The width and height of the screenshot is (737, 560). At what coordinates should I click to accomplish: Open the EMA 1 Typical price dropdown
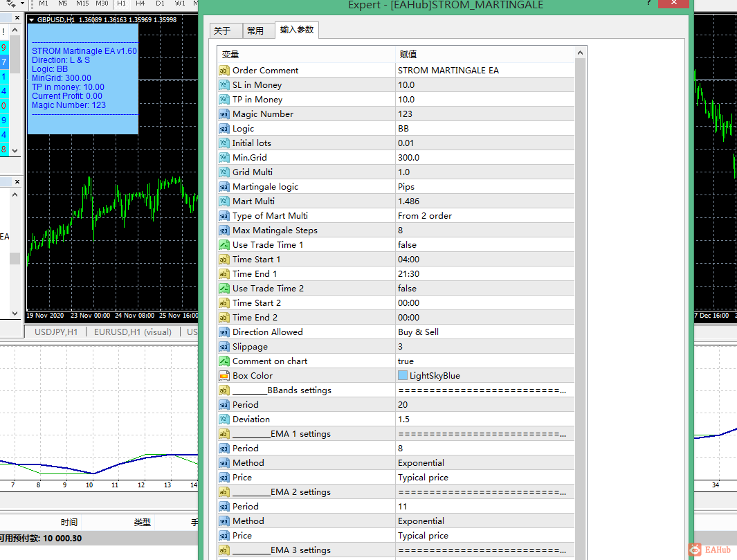pos(484,478)
